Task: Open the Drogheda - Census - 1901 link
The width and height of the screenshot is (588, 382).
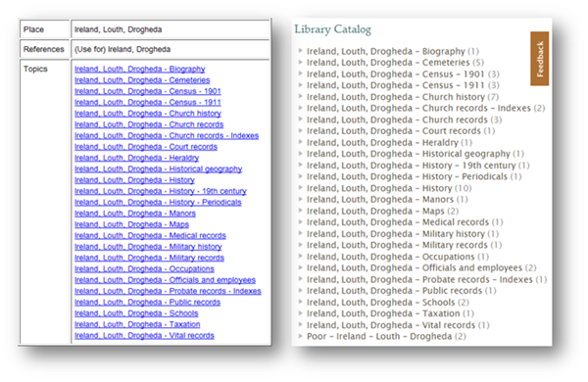Action: coord(148,91)
